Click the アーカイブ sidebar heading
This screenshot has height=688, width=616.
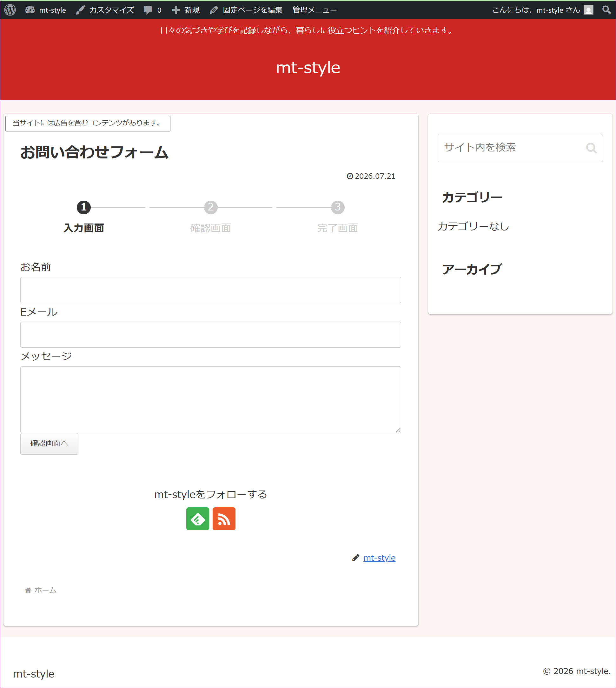pyautogui.click(x=472, y=270)
